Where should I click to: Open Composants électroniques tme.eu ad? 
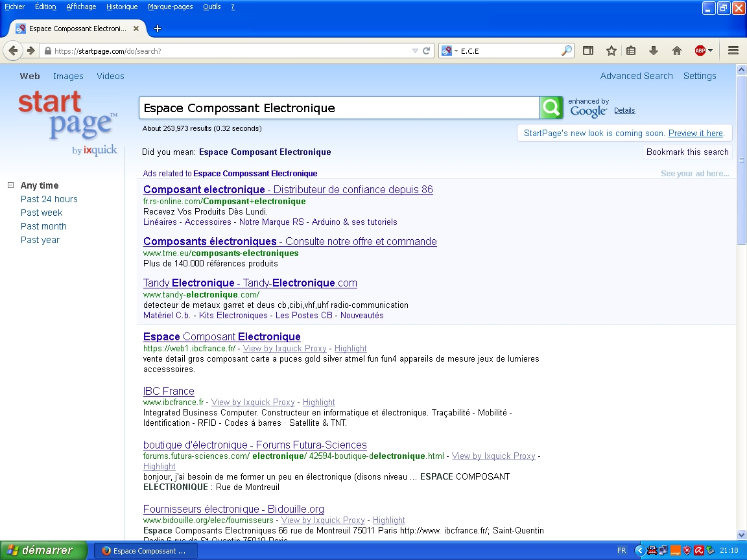point(290,241)
